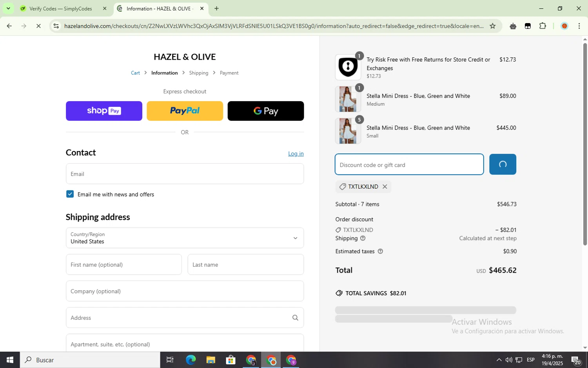The width and height of the screenshot is (588, 368).
Task: Click the Stella Mini Dress Medium thumbnail
Action: click(x=348, y=99)
